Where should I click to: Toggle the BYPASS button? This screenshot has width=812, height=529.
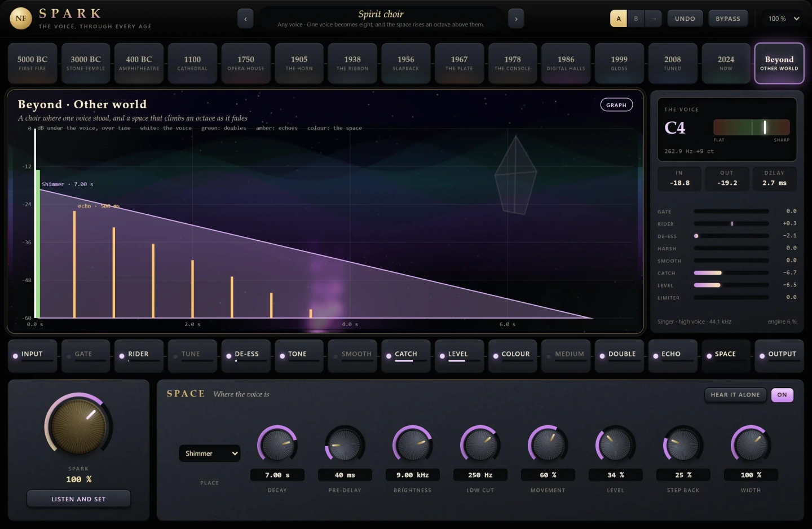[x=728, y=19]
